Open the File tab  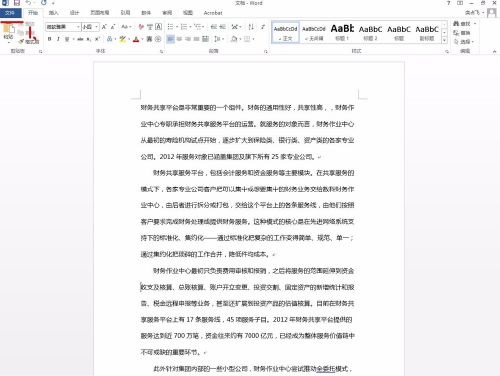coord(10,13)
